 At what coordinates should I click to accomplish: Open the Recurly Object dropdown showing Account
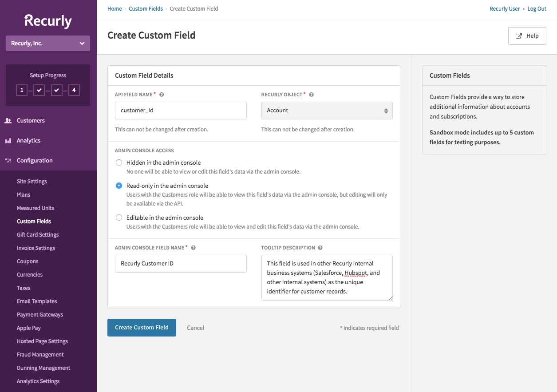coord(327,110)
